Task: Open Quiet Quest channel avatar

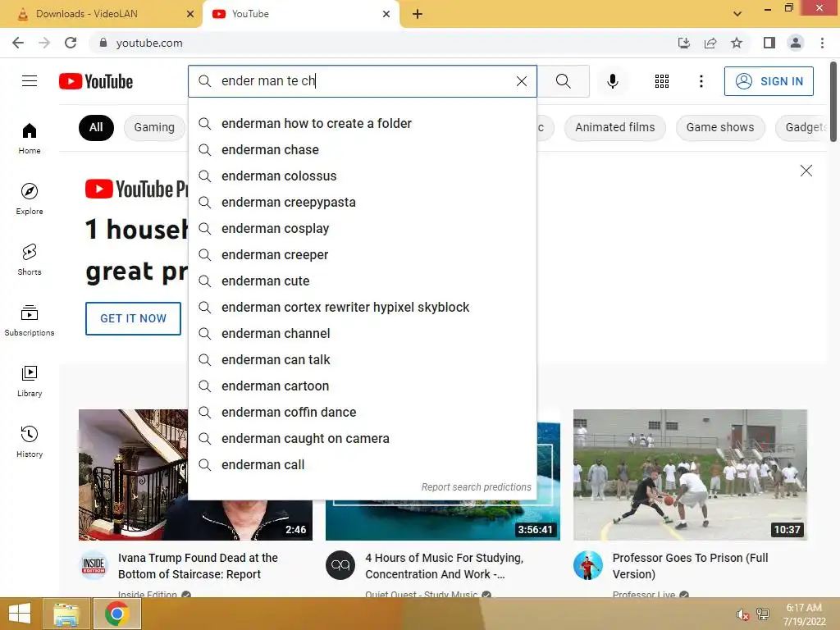Action: point(340,565)
